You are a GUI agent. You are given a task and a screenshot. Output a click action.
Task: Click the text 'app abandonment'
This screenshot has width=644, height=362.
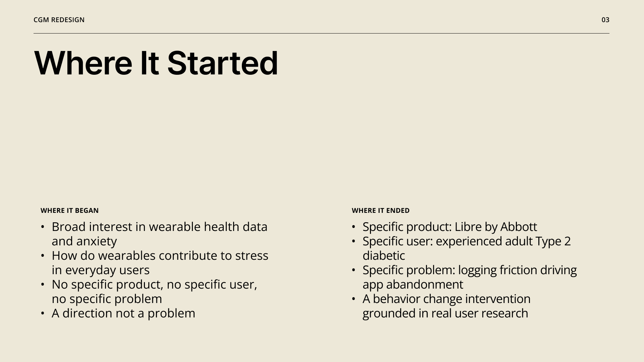pyautogui.click(x=413, y=285)
